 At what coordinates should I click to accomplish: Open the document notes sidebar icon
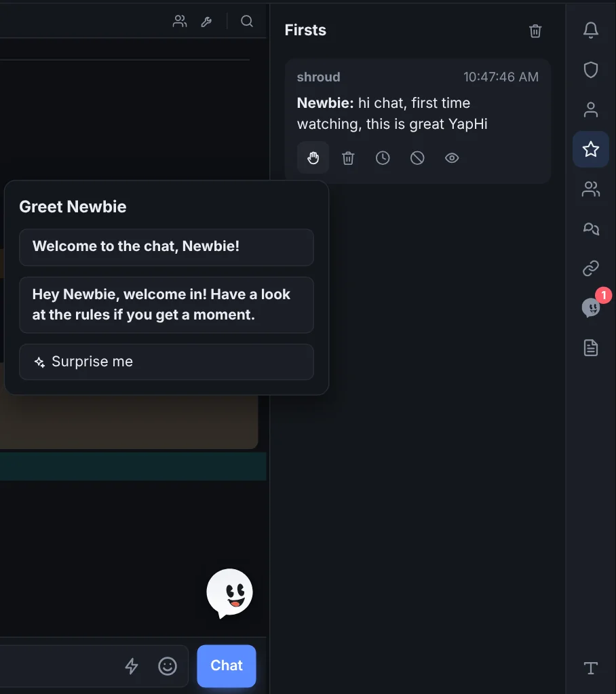pyautogui.click(x=591, y=348)
